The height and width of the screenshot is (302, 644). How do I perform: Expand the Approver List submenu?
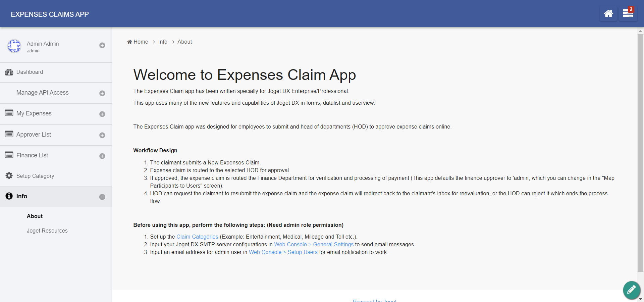(102, 135)
